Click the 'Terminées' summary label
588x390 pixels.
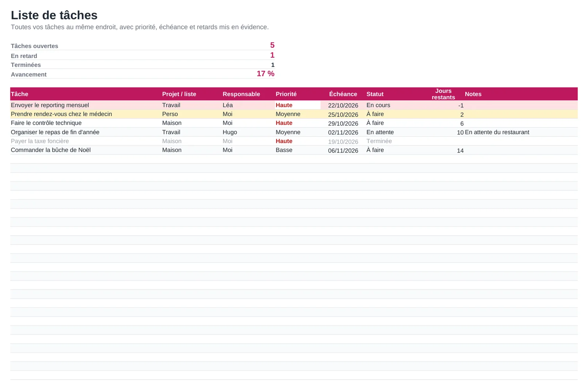[x=26, y=65]
